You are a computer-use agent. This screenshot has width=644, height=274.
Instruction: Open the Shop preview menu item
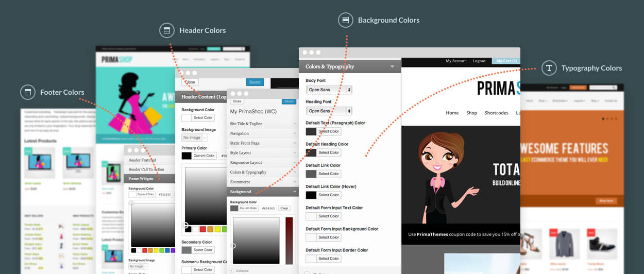coord(471,113)
